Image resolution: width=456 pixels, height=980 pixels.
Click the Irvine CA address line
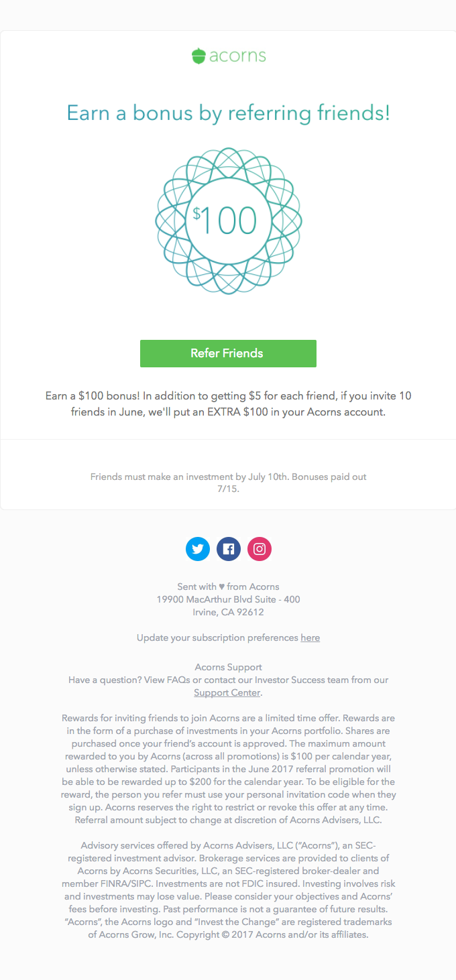coord(228,612)
